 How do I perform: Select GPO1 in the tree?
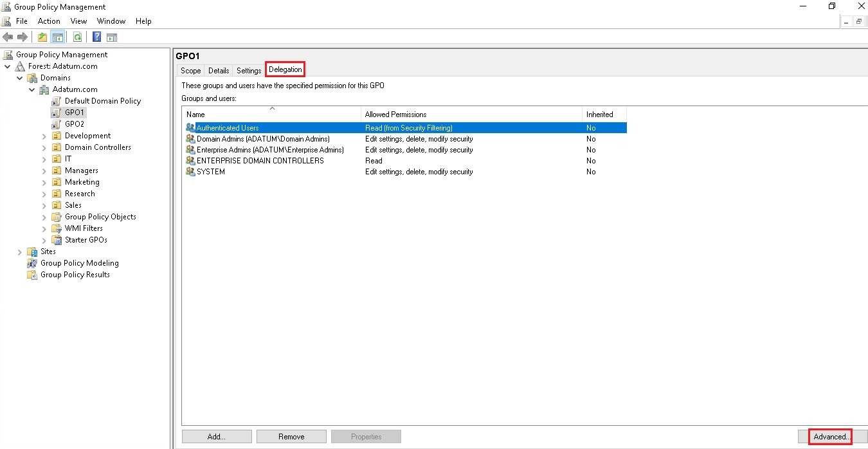75,113
